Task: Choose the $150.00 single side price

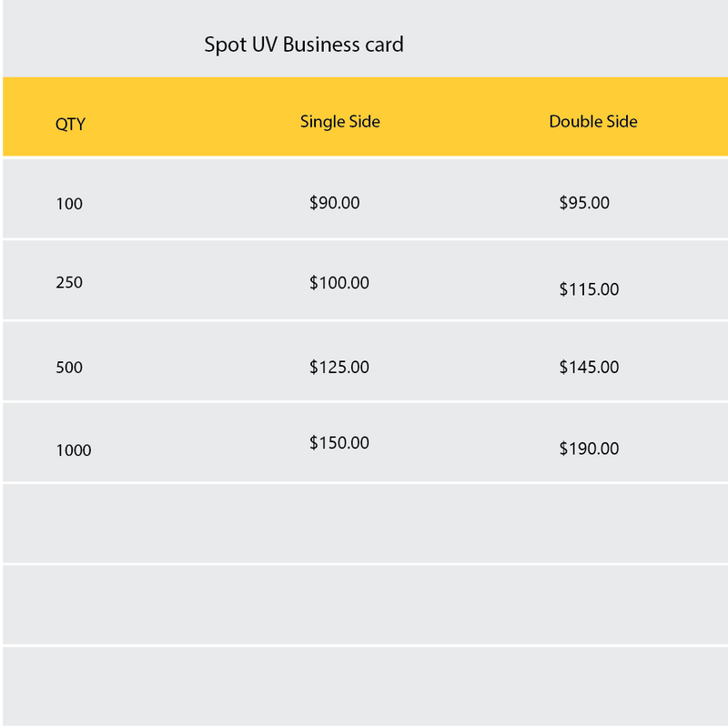Action: (339, 443)
